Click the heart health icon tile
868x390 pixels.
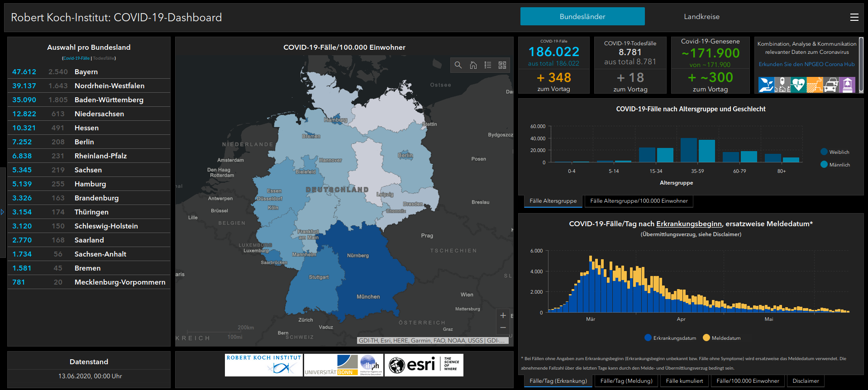click(798, 85)
